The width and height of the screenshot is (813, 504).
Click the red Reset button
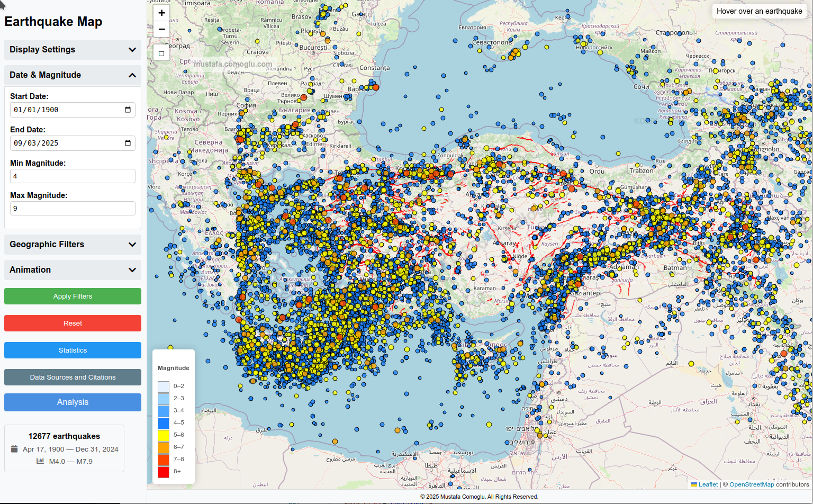(73, 323)
